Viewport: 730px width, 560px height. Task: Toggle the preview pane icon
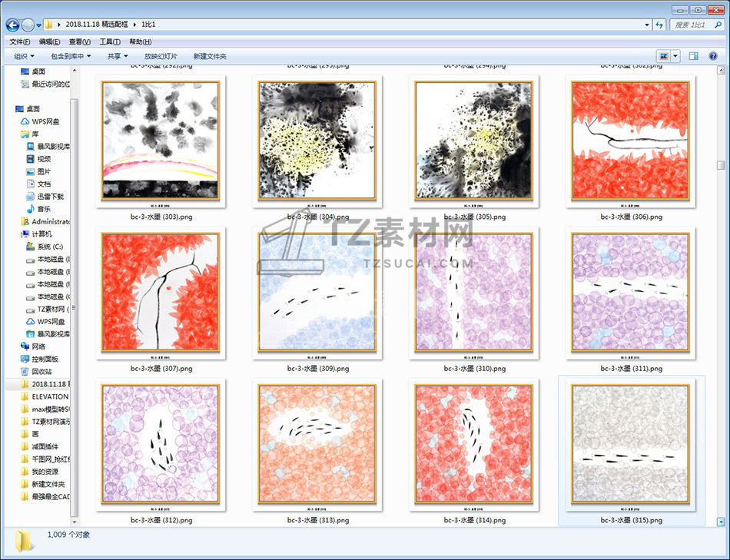[693, 56]
